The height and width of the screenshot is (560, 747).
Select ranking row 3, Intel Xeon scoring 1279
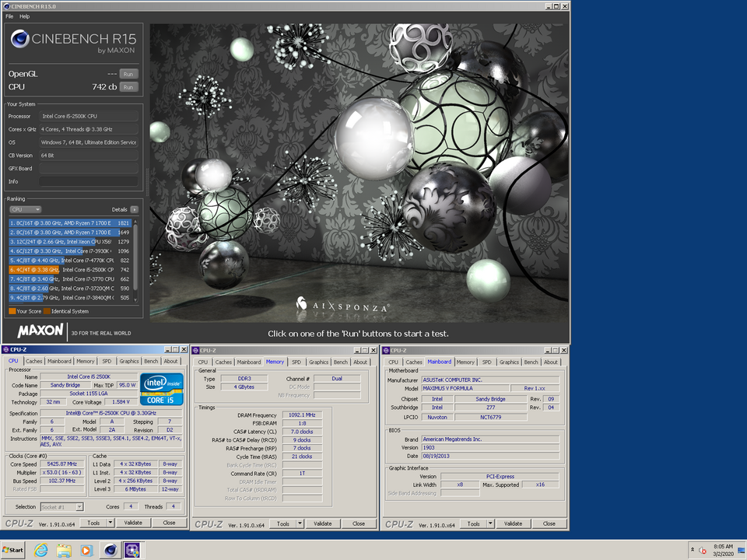[x=70, y=241]
